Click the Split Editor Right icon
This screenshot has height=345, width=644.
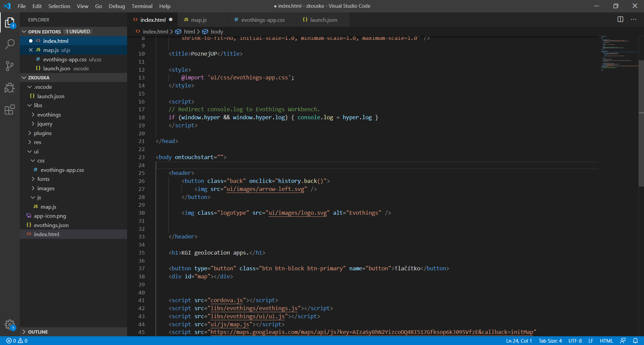coord(620,19)
